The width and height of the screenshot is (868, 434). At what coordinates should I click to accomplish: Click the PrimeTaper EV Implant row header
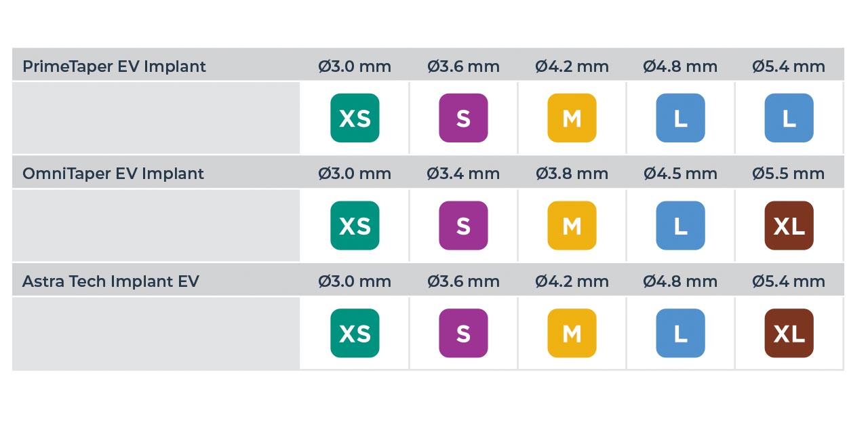point(114,66)
